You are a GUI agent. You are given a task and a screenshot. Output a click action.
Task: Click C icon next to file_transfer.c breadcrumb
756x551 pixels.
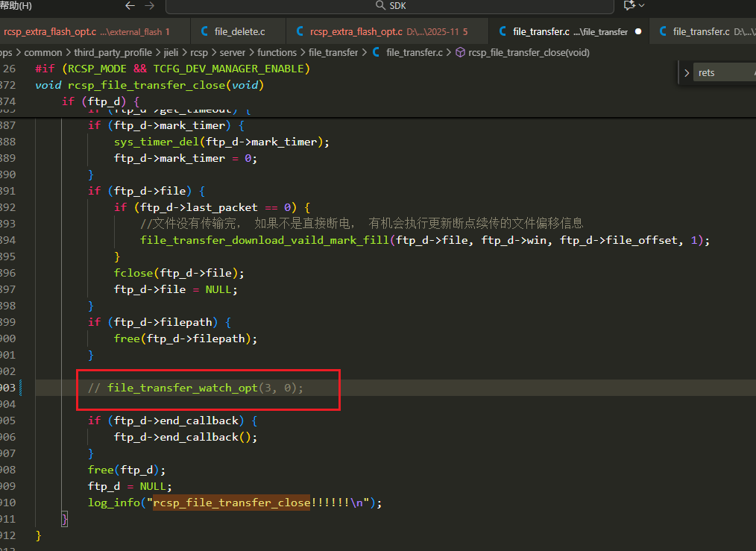click(x=376, y=52)
